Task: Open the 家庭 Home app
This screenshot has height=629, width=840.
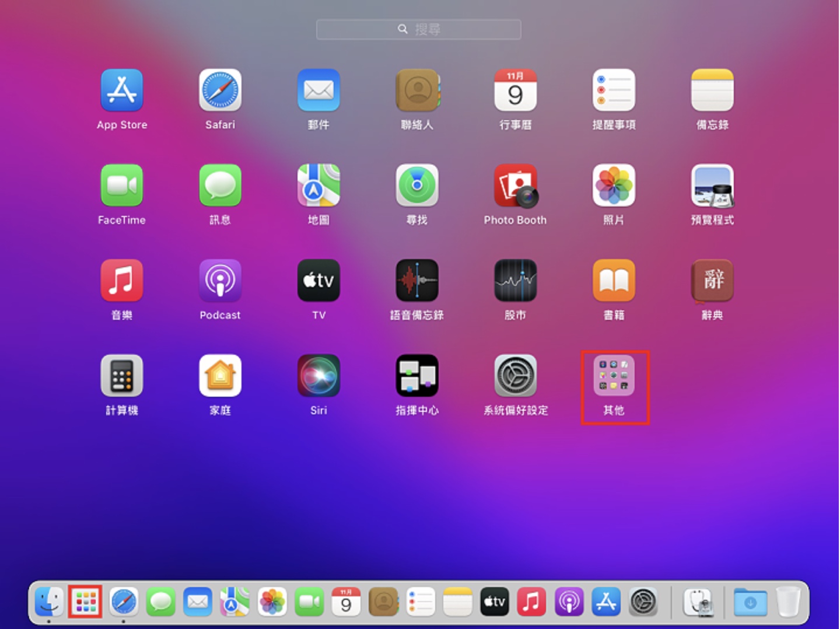Action: tap(220, 376)
